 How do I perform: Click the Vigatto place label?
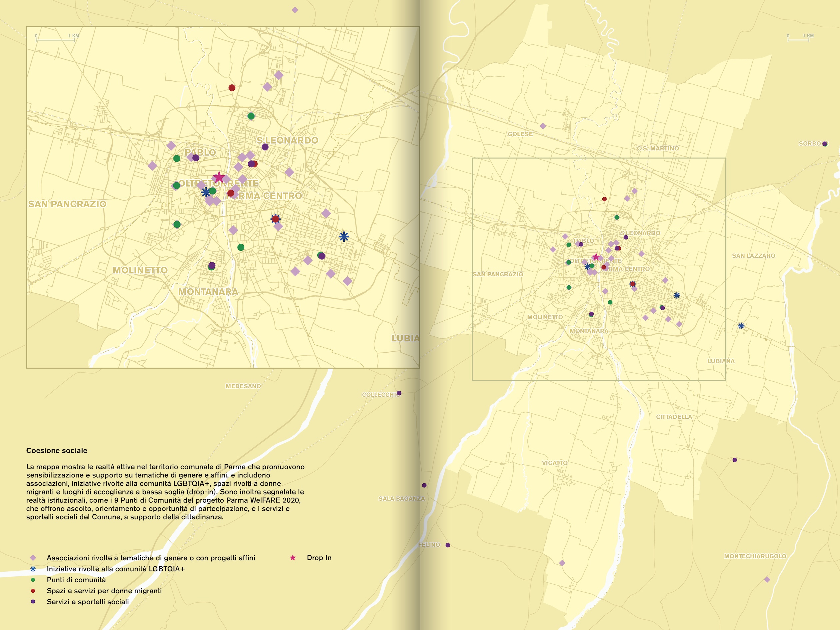pyautogui.click(x=554, y=463)
